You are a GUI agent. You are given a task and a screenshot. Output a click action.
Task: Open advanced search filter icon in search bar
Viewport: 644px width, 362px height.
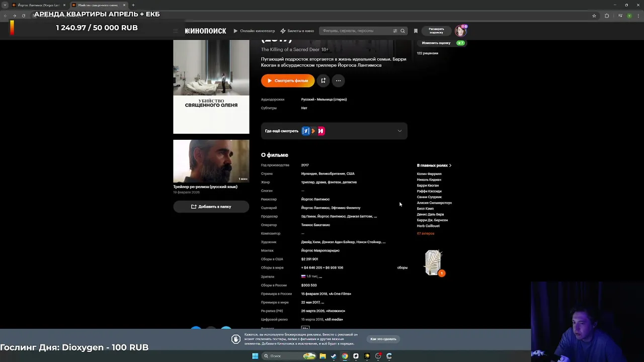pos(395,31)
